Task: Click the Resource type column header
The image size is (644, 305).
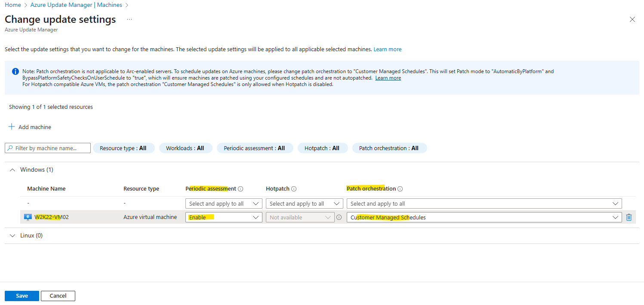Action: (x=141, y=189)
